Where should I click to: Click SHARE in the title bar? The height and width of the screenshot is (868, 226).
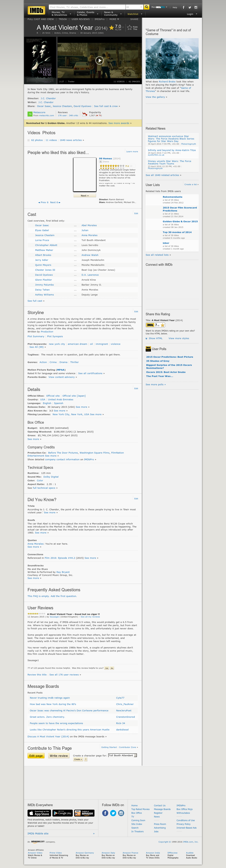pos(134,19)
